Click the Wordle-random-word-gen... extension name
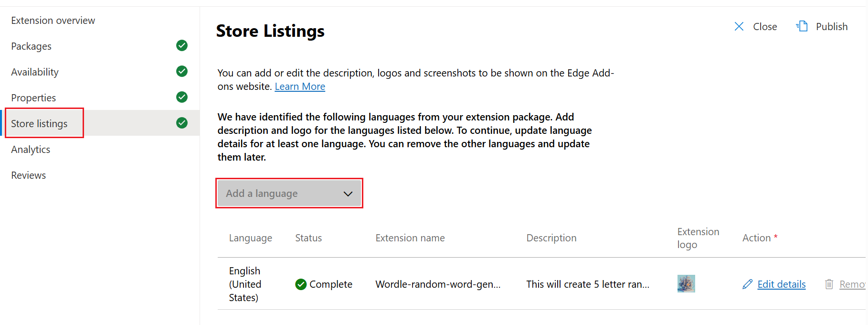 click(x=438, y=284)
